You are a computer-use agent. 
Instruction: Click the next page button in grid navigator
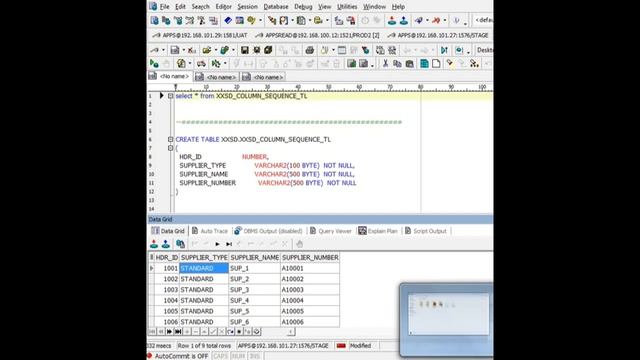coord(169,332)
